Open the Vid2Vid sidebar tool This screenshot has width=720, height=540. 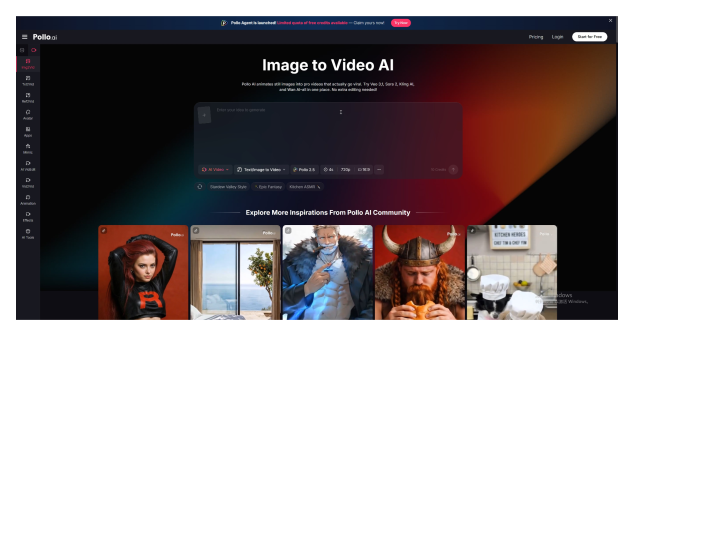click(28, 183)
